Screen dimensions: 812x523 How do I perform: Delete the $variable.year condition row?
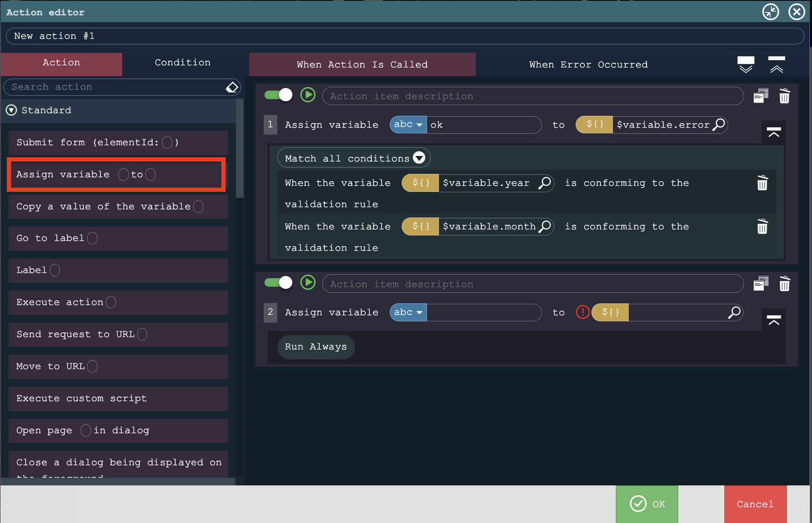(762, 183)
